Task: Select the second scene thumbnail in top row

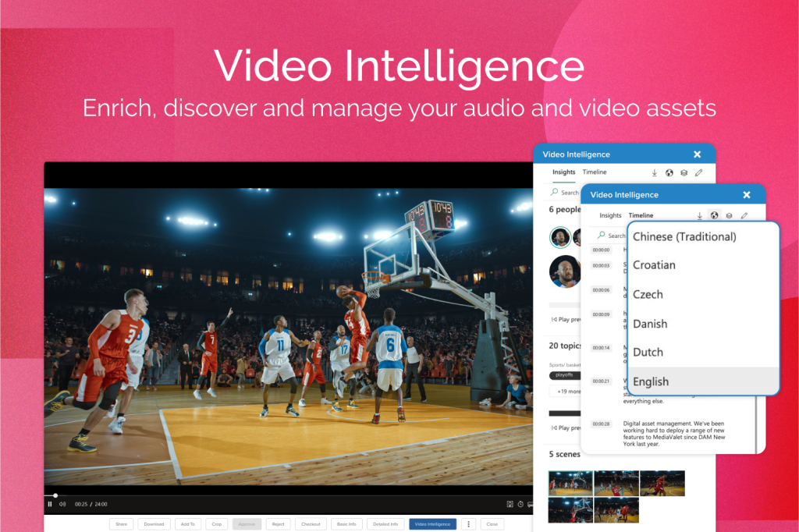Action: coord(616,483)
